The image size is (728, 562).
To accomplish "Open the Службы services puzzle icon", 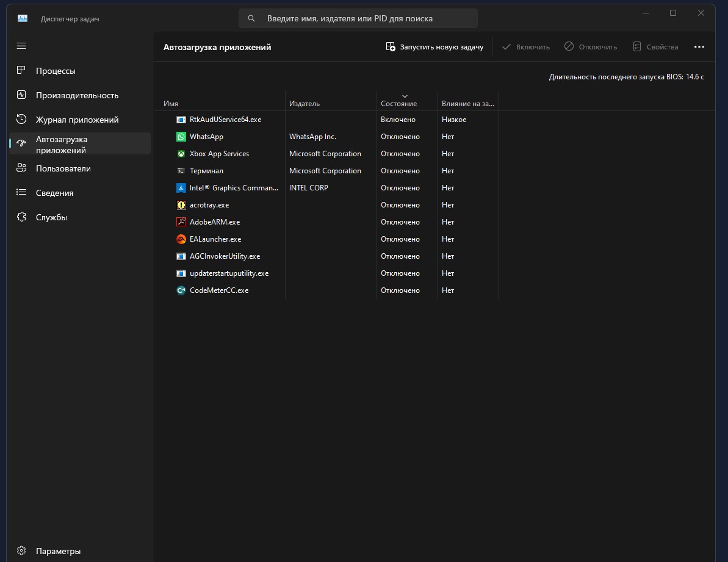I will pos(21,217).
